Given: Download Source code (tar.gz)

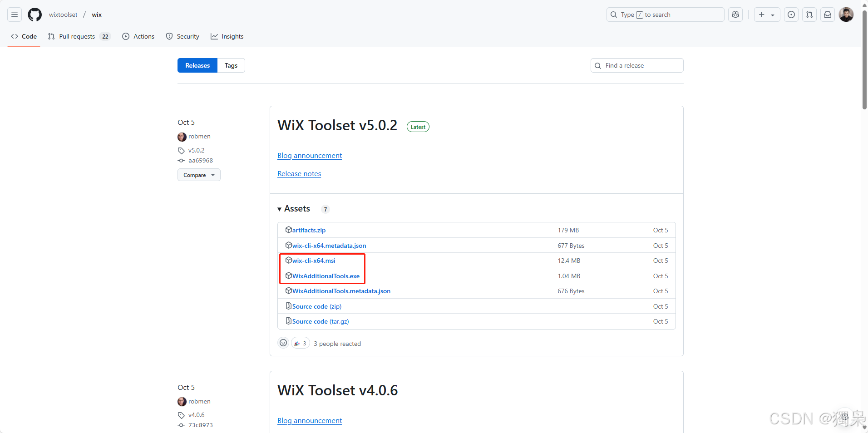Looking at the screenshot, I should click(x=321, y=321).
